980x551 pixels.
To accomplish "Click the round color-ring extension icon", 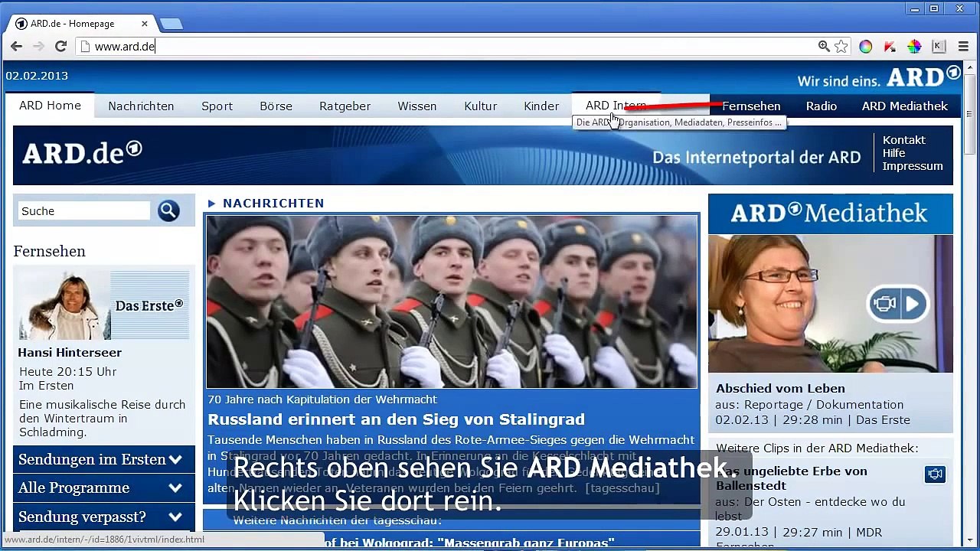I will click(x=865, y=47).
